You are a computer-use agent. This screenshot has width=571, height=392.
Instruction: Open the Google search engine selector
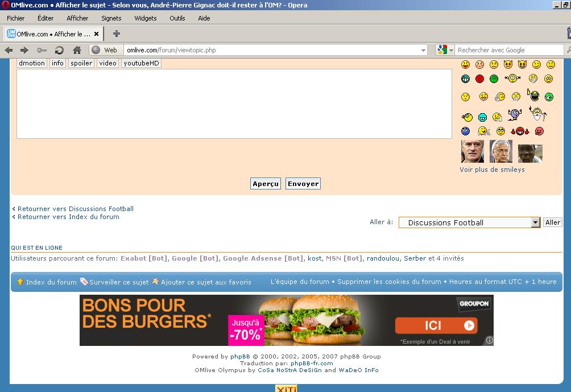(x=445, y=50)
